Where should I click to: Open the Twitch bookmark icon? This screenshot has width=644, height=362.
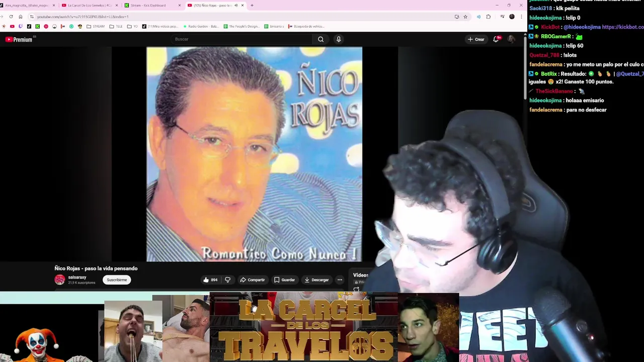(21, 26)
